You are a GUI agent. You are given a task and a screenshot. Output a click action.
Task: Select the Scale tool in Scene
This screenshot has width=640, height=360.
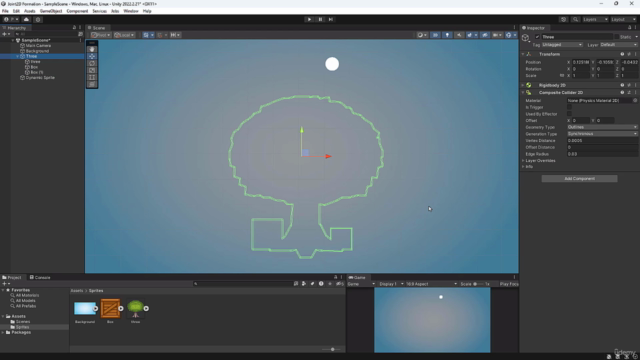click(92, 70)
